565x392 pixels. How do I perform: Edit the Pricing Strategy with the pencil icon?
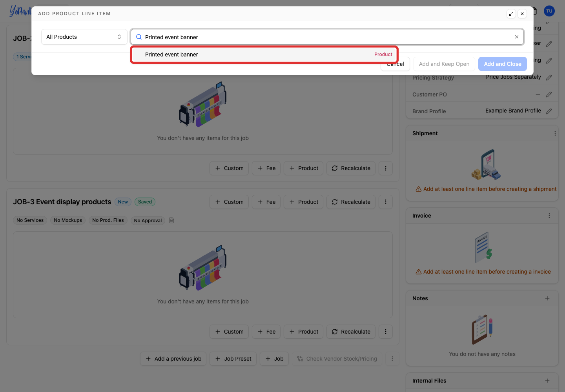click(x=549, y=78)
